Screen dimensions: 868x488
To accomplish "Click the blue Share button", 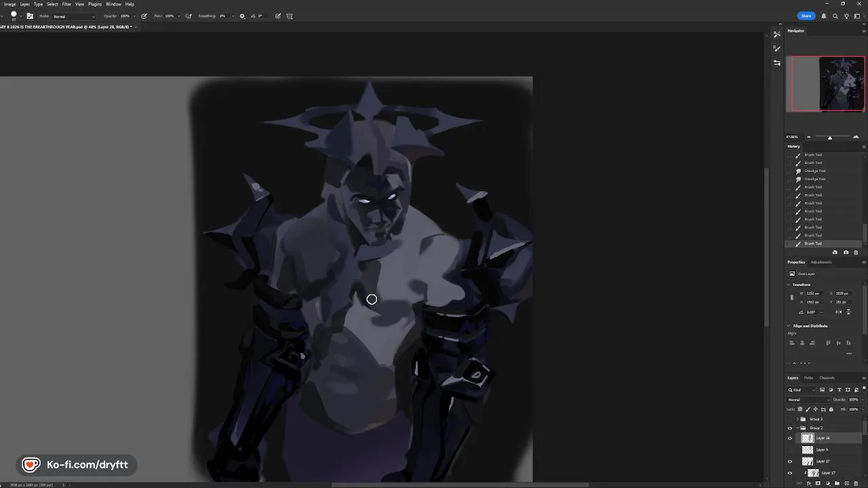I will coord(806,16).
